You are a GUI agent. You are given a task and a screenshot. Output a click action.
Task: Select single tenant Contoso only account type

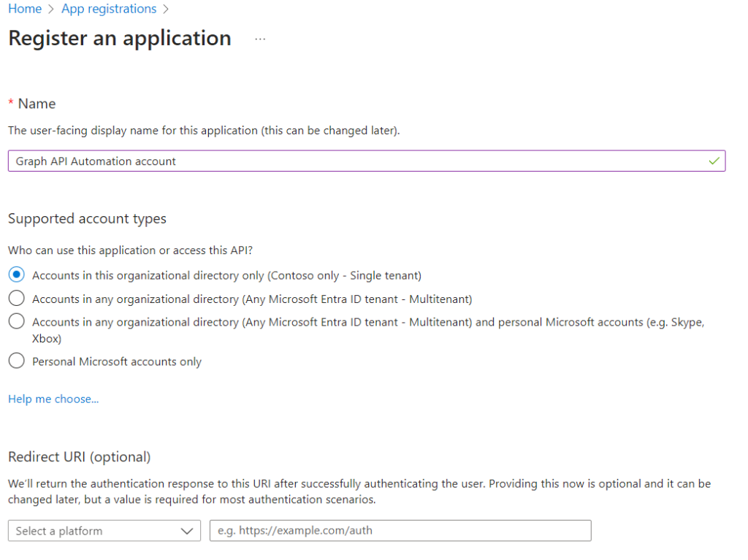[x=17, y=275]
